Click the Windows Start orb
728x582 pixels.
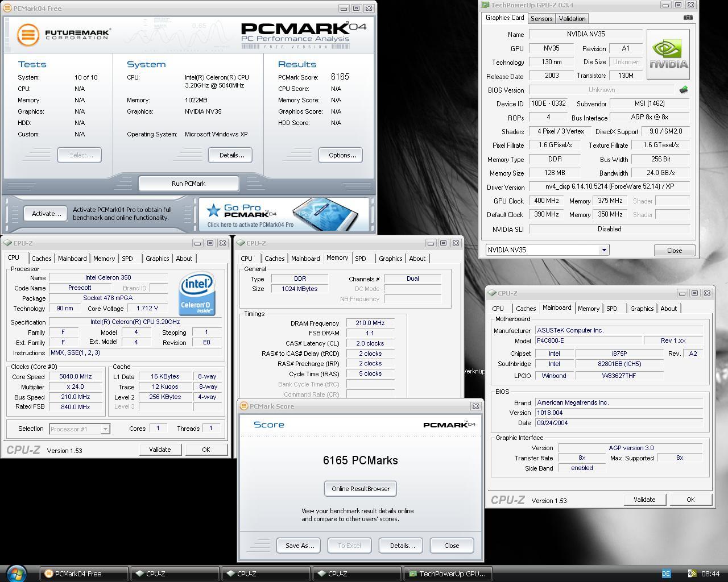[15, 573]
